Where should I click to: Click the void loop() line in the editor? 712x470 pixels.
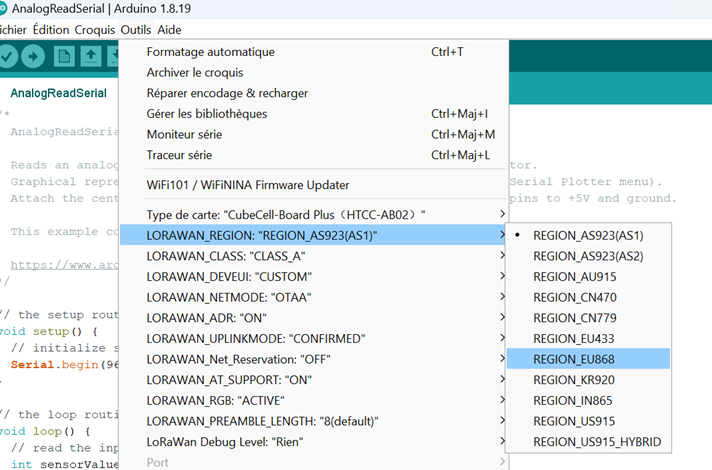(45, 431)
